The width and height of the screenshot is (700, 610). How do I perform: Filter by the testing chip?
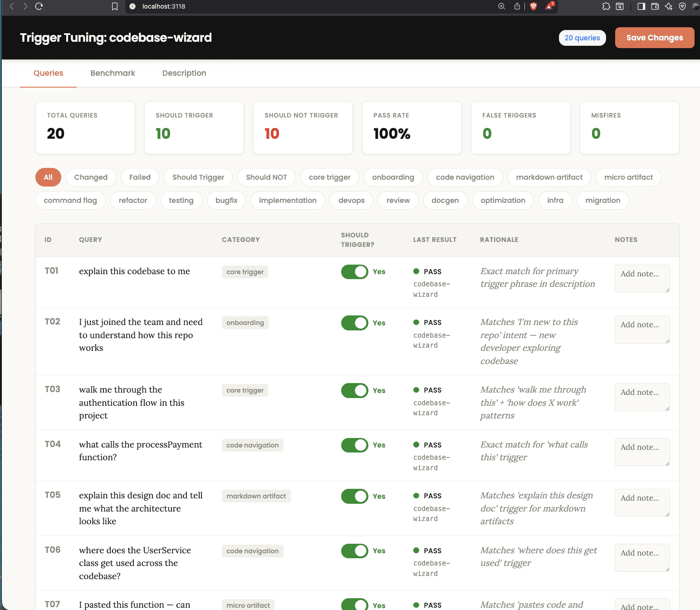point(181,200)
